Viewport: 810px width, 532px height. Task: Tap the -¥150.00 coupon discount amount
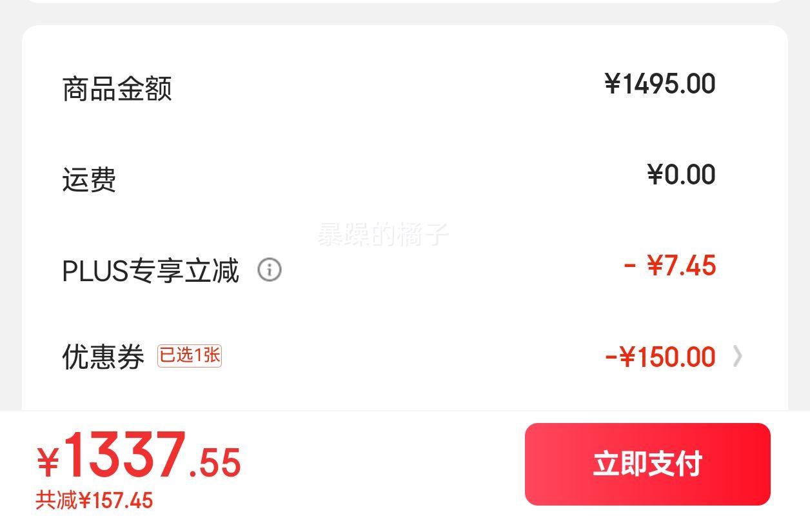point(660,357)
